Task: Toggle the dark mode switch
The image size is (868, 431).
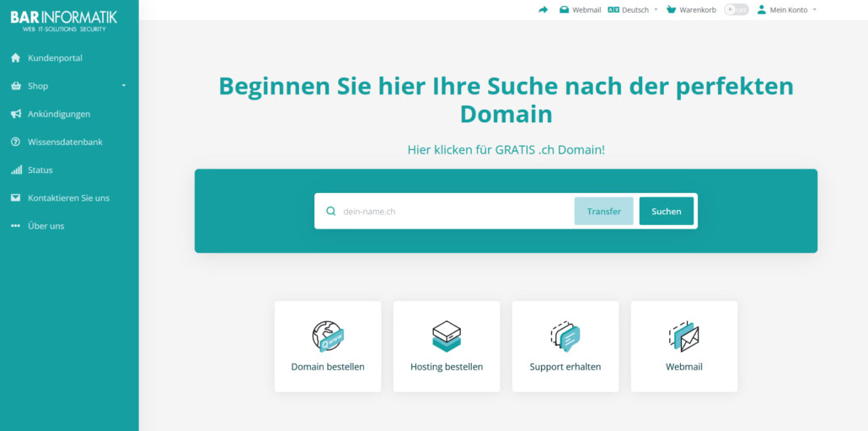Action: (736, 10)
